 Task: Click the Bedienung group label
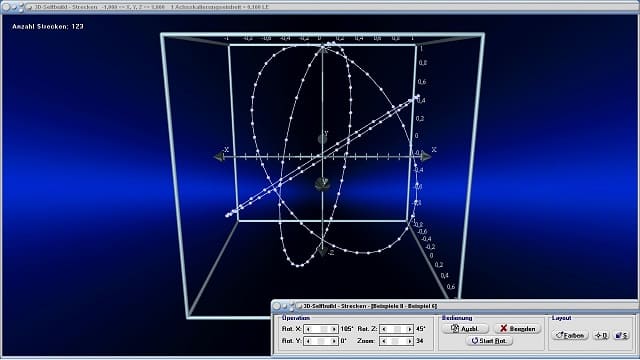click(x=457, y=318)
